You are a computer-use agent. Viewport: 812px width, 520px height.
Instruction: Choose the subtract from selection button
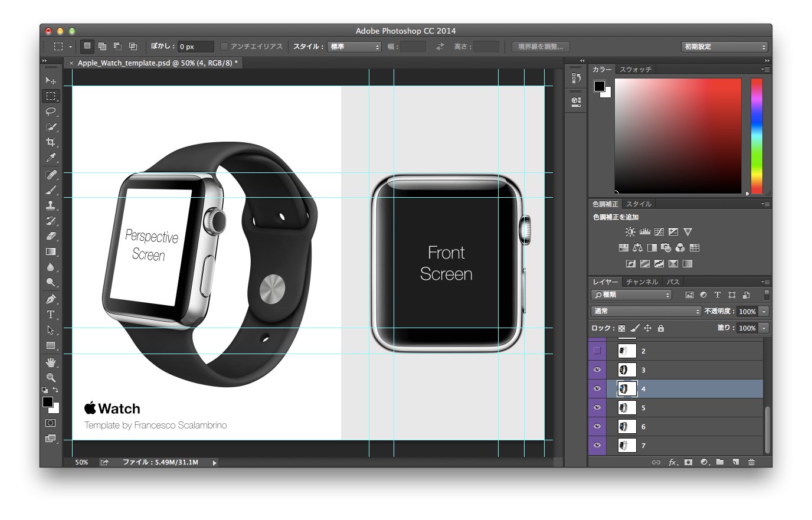click(118, 47)
